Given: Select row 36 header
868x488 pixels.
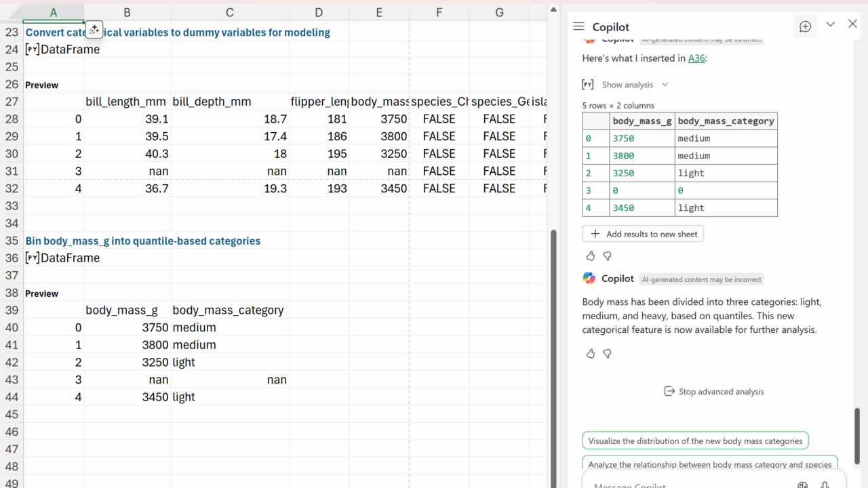Looking at the screenshot, I should pyautogui.click(x=12, y=258).
